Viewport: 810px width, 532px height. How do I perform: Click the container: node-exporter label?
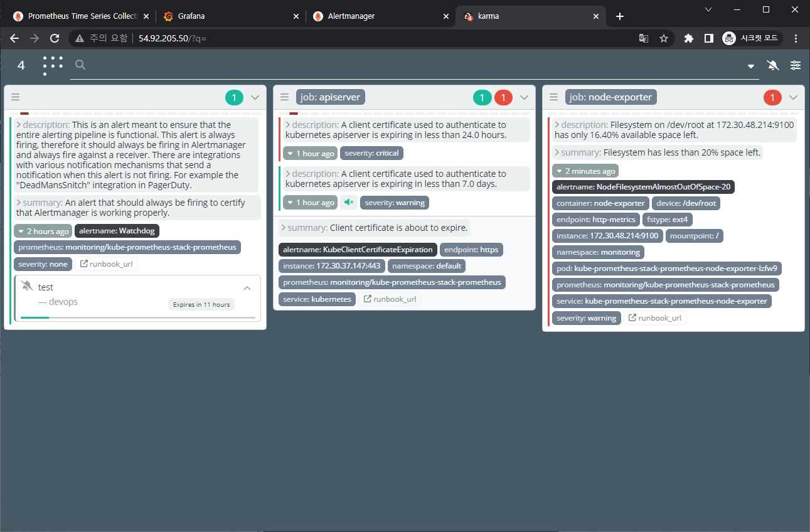coord(601,203)
